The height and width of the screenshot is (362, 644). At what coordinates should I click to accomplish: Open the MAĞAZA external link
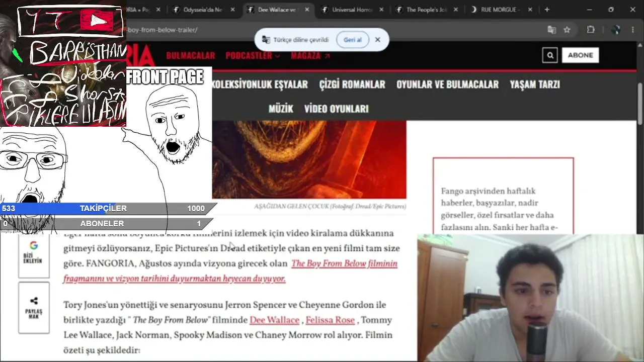(310, 56)
